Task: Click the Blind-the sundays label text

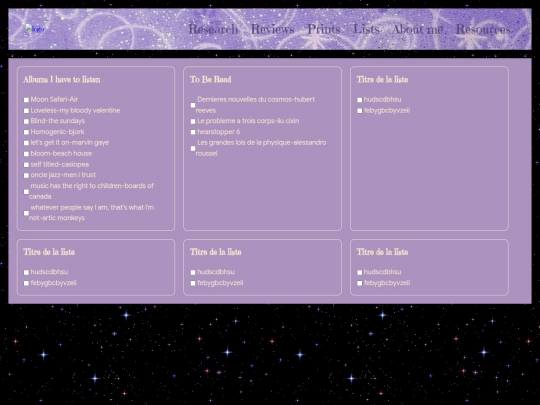Action: coord(58,121)
